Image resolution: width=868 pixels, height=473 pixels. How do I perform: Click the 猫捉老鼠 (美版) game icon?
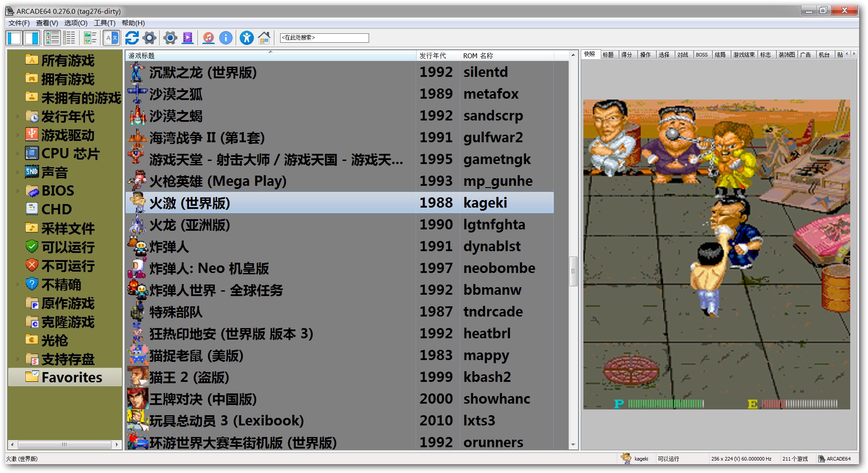pos(137,355)
